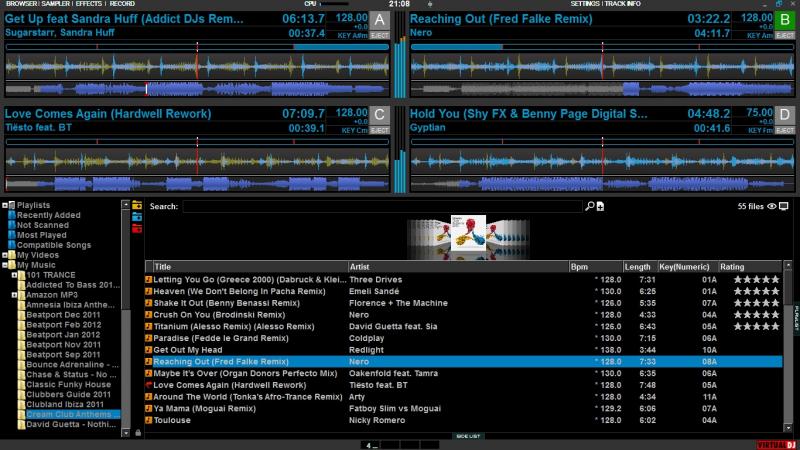Open the BROWSER tab
This screenshot has height=450, width=800.
(x=21, y=4)
